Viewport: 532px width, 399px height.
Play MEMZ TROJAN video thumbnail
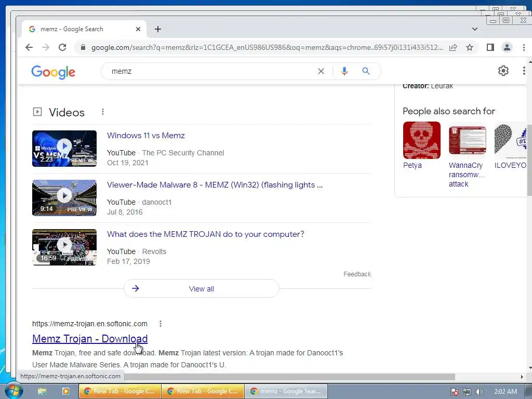point(64,247)
